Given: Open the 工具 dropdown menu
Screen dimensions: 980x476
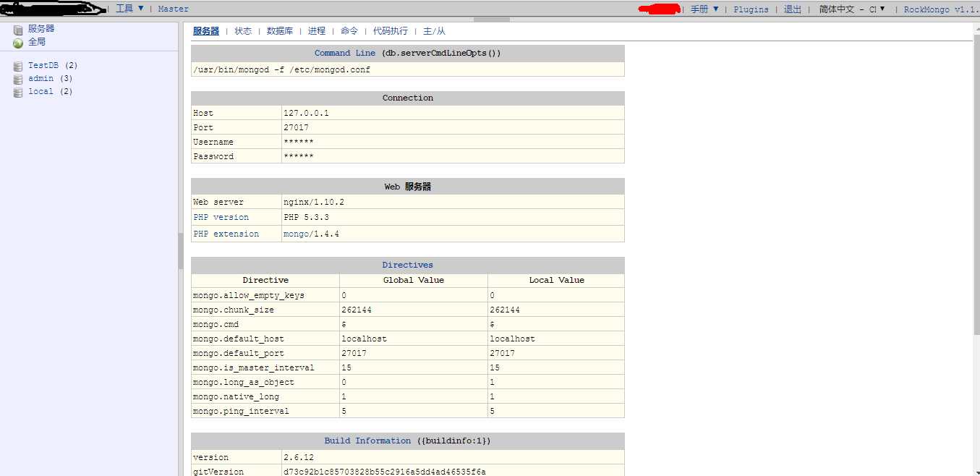Looking at the screenshot, I should [129, 9].
